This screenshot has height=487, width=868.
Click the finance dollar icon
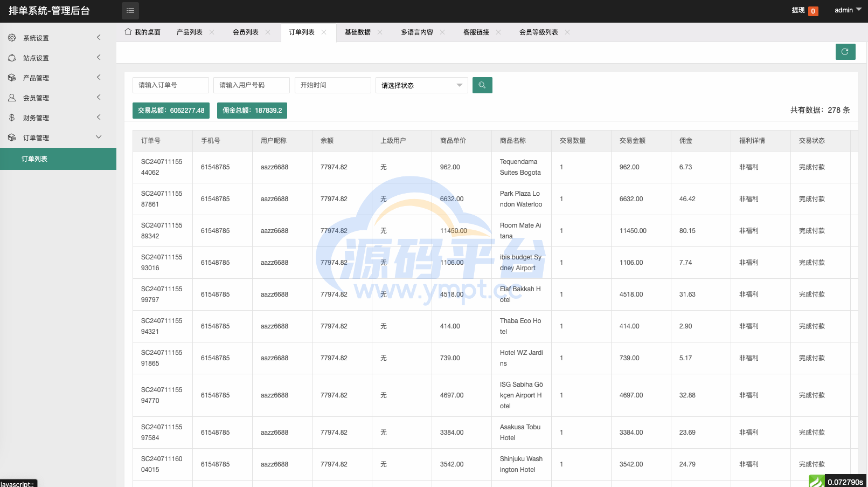(12, 118)
